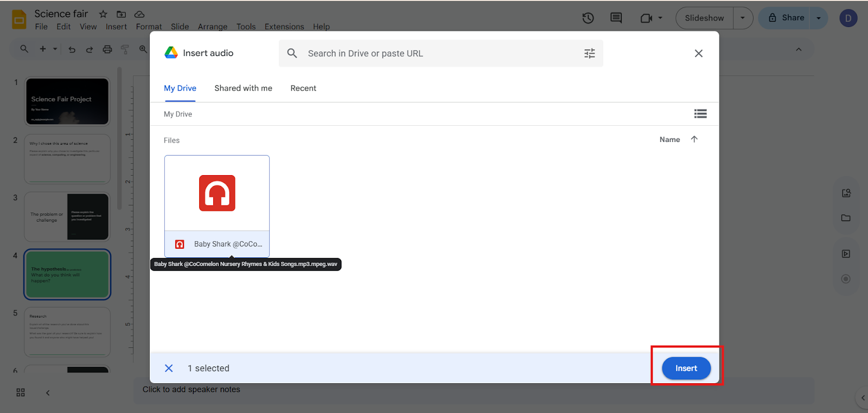Switch to the Shared with me tab
The height and width of the screenshot is (413, 868).
[x=243, y=88]
